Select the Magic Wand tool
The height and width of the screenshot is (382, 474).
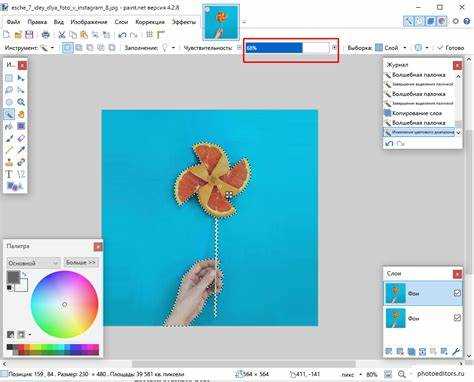point(9,114)
